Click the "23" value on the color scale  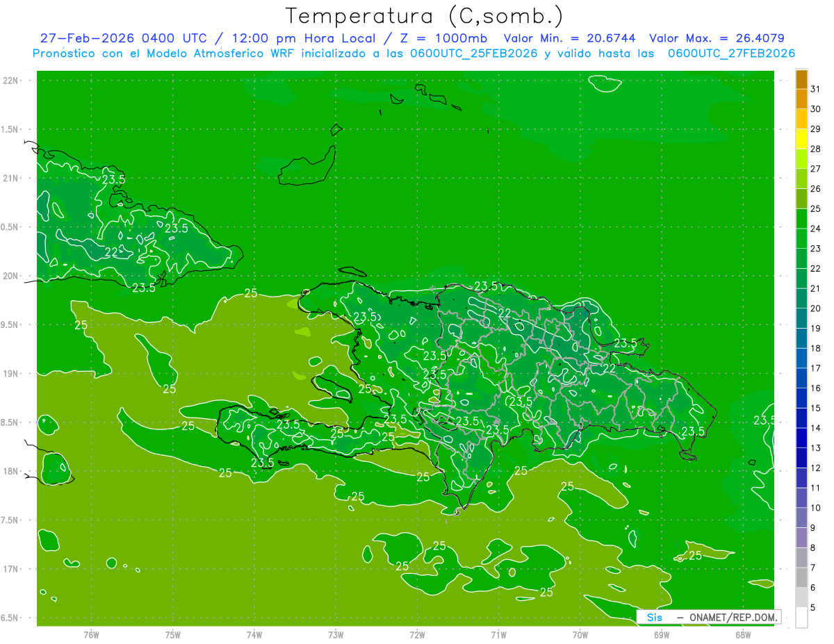(x=816, y=249)
